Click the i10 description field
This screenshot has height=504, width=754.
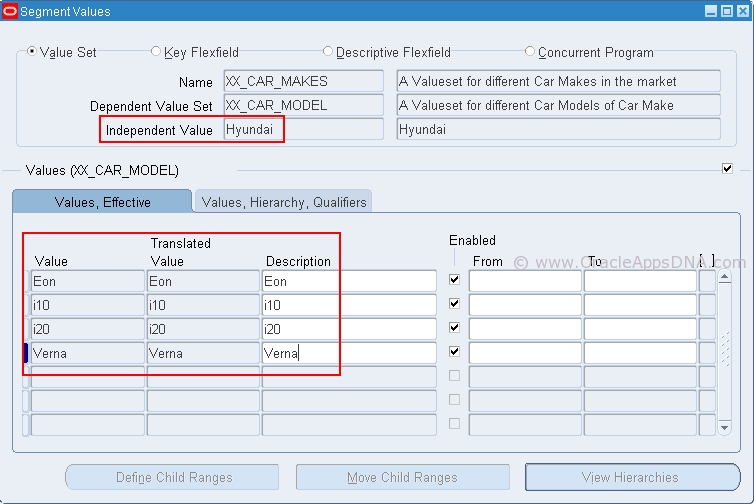click(x=350, y=305)
